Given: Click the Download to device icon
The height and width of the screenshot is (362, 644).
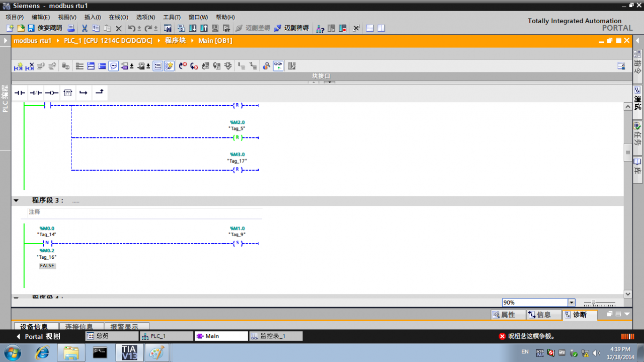Looking at the screenshot, I should click(x=193, y=28).
